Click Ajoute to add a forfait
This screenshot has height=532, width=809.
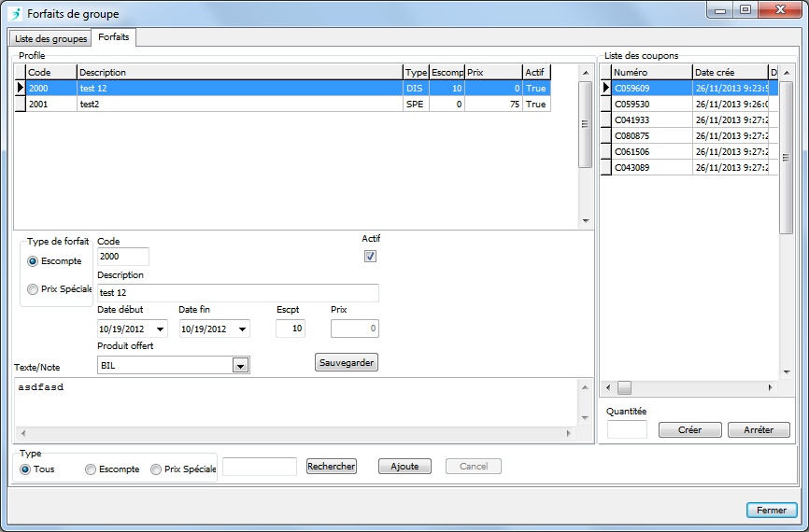pyautogui.click(x=404, y=467)
